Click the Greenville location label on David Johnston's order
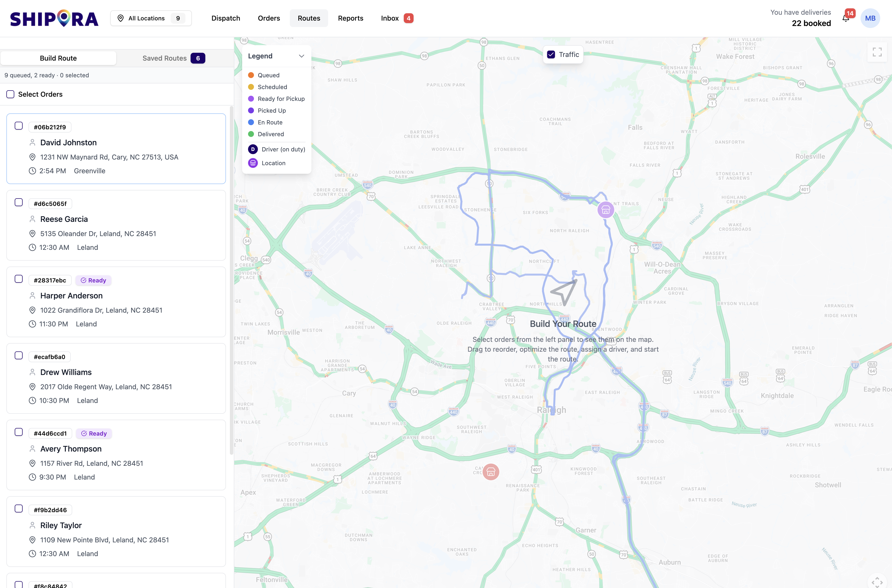This screenshot has height=588, width=892. pos(90,171)
